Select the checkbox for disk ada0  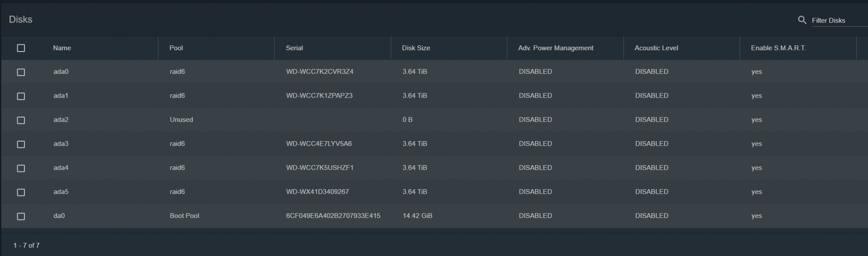(21, 72)
